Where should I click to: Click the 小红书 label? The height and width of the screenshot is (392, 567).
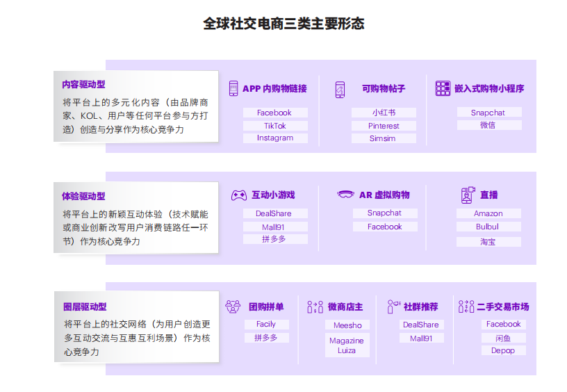[x=384, y=113]
